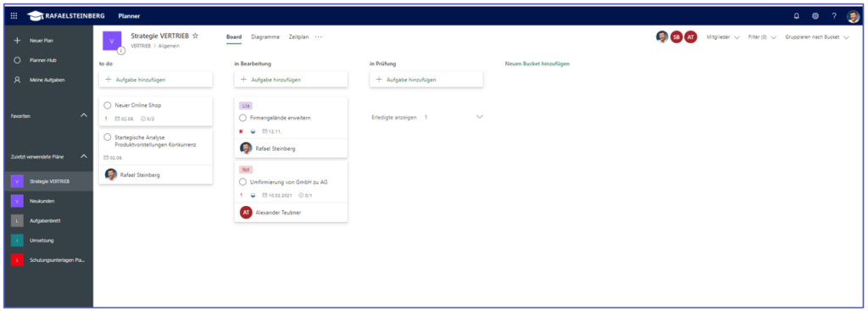Open the Umsetzung plan in sidebar
868x311 pixels.
(x=48, y=240)
